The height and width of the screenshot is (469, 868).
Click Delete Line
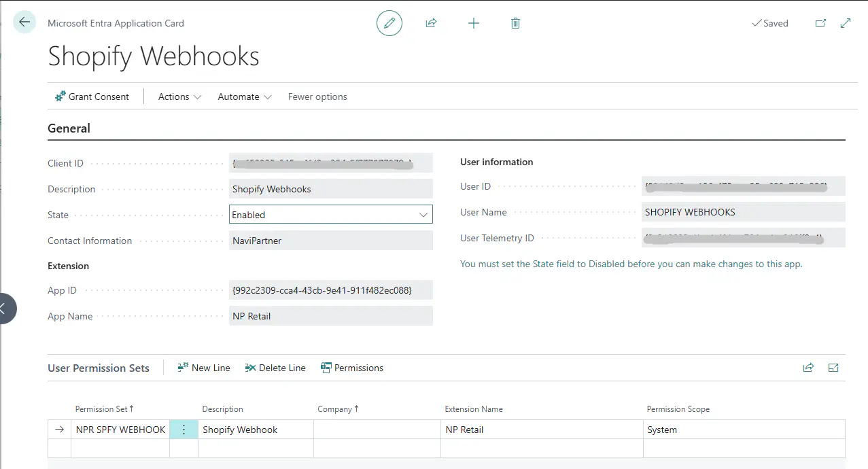275,368
